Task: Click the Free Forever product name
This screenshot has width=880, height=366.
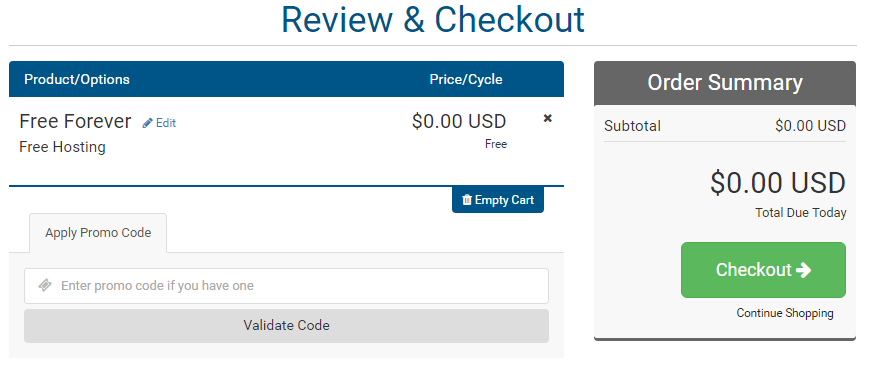Action: (75, 121)
